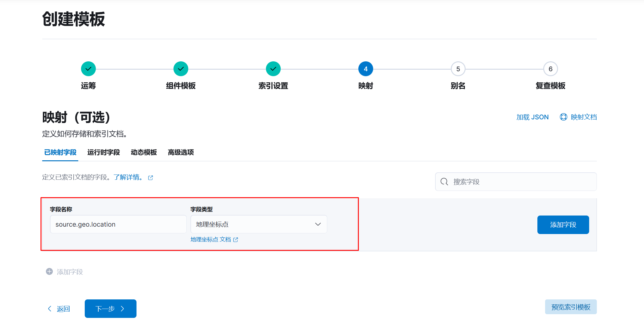This screenshot has height=333, width=644.
Task: Focus the 搜索字段 search box
Action: tap(516, 182)
